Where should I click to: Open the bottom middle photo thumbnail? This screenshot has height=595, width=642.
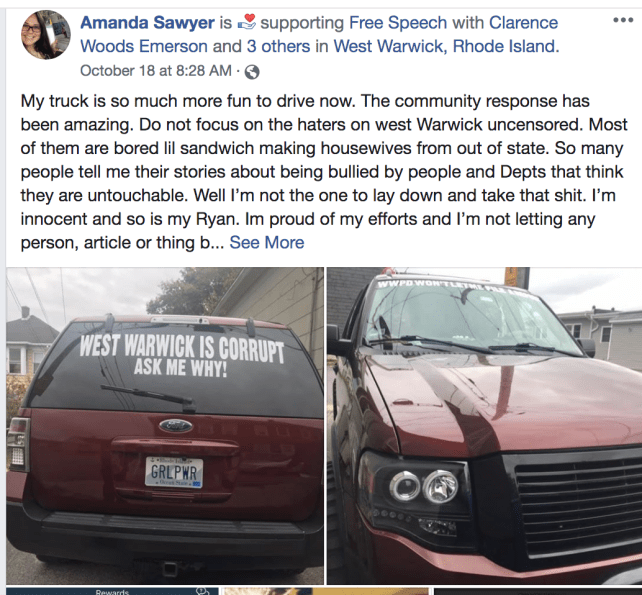(x=326, y=591)
